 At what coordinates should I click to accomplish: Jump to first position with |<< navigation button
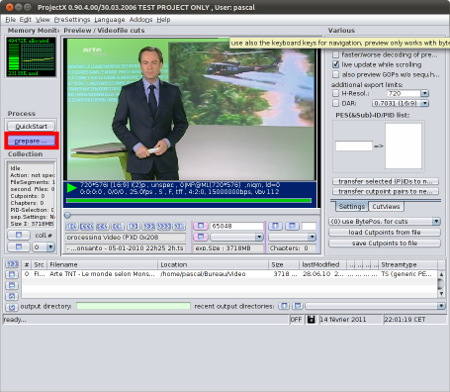coord(72,227)
